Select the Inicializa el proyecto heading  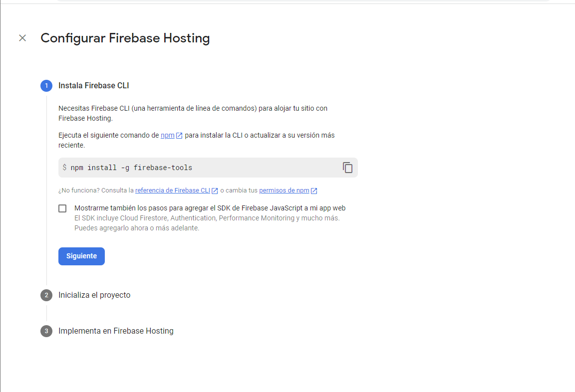tap(94, 295)
